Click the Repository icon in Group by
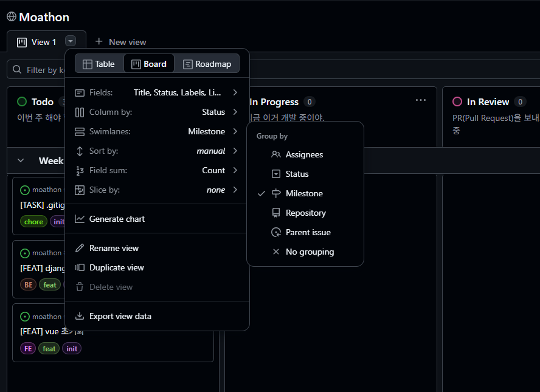Screen dimensions: 540x392 tap(276, 213)
